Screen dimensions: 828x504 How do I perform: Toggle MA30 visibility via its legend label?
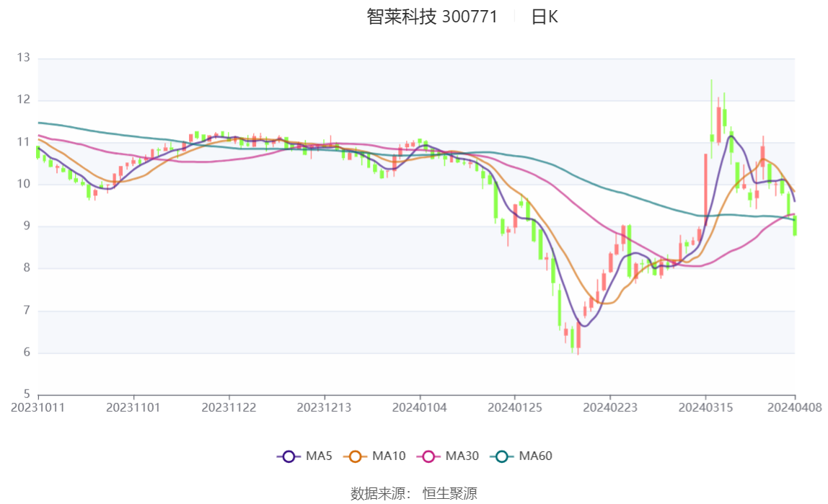(462, 456)
